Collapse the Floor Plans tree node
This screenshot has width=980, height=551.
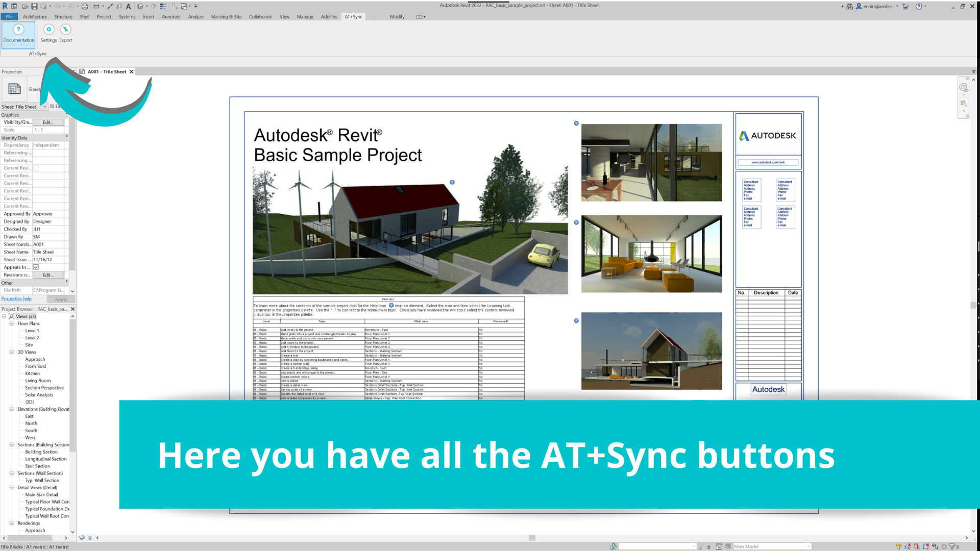(x=12, y=323)
